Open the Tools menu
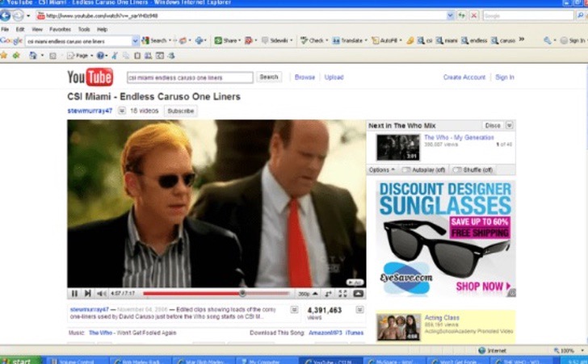Viewport: 588px width, 364px height. [x=84, y=29]
